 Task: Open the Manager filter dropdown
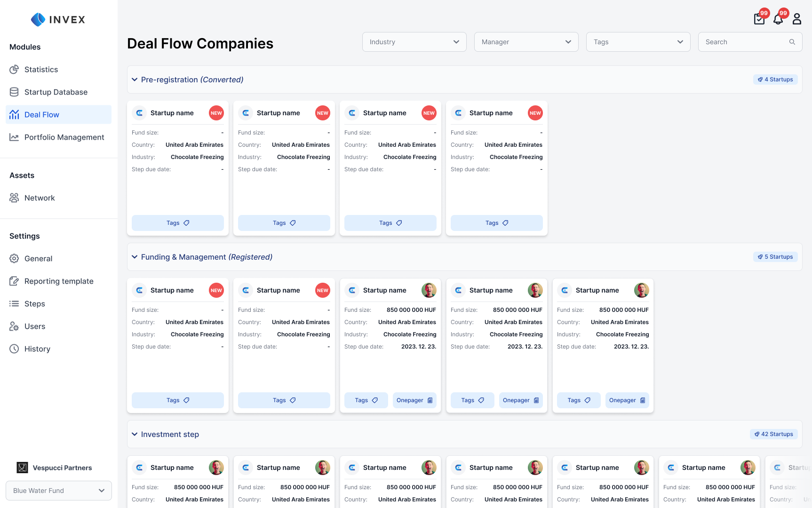[x=526, y=42]
